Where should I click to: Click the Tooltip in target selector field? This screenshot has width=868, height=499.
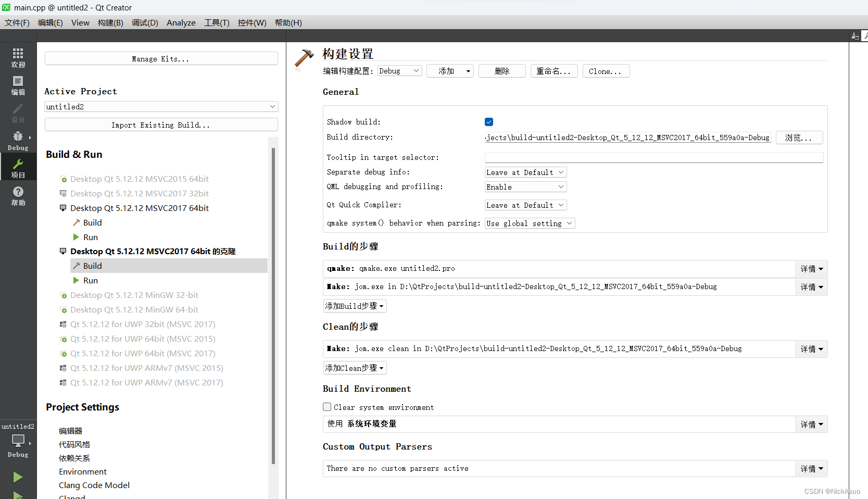pyautogui.click(x=654, y=157)
